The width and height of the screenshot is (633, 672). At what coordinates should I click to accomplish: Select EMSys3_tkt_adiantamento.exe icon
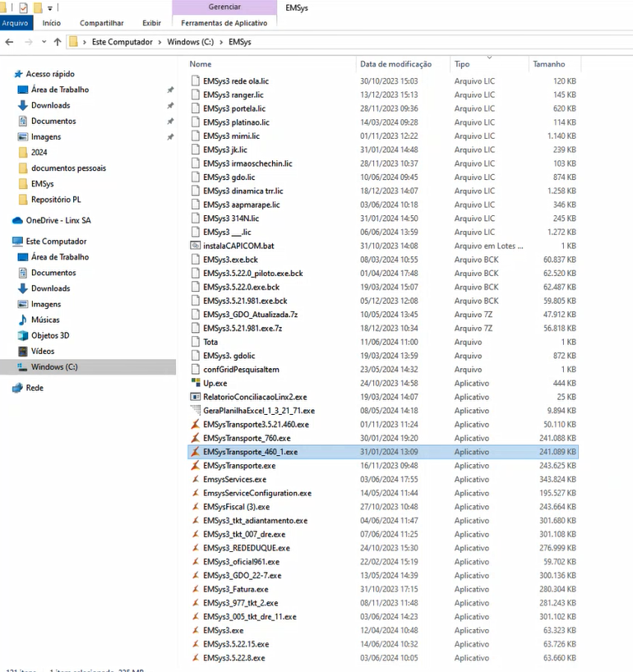point(196,520)
